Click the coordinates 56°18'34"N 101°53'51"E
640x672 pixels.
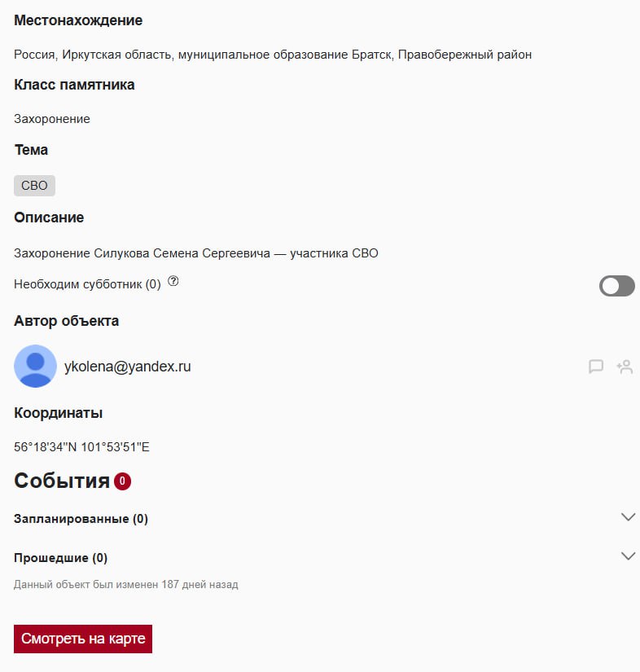(x=81, y=447)
